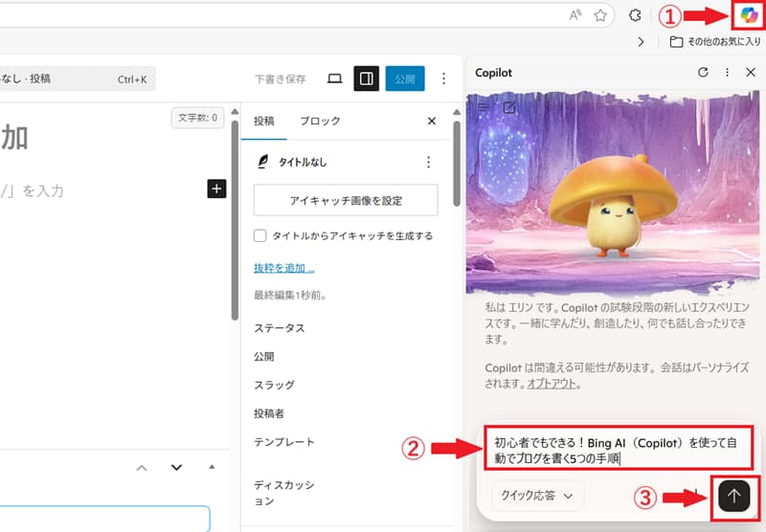766x532 pixels.
Task: Expand hidden favorites bar chevron
Action: tap(641, 42)
